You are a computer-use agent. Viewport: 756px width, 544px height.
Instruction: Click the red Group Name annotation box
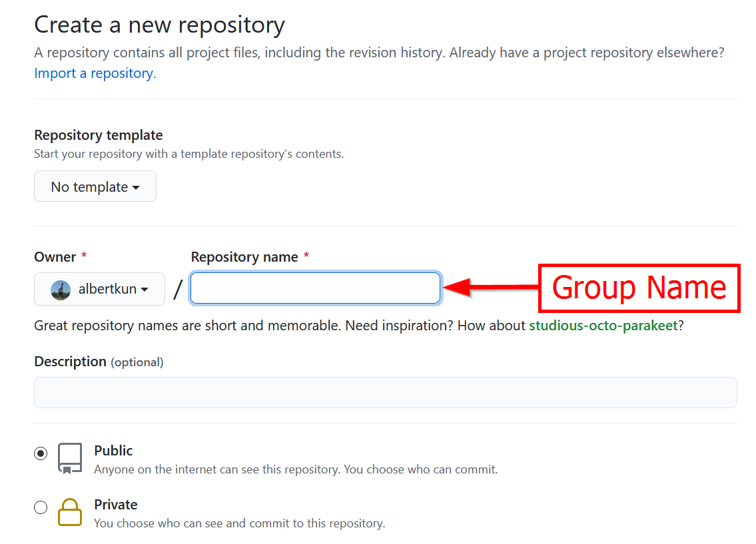(639, 288)
